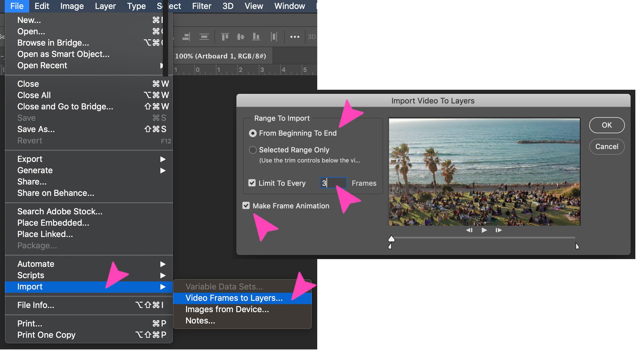This screenshot has height=350, width=644.
Task: Open the extra align options ellipsis icon
Action: (x=295, y=36)
